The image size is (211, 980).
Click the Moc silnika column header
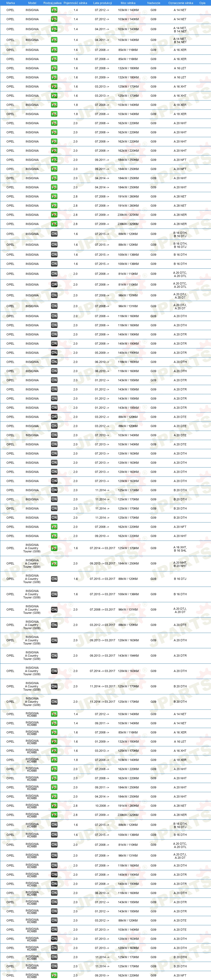point(128,3)
